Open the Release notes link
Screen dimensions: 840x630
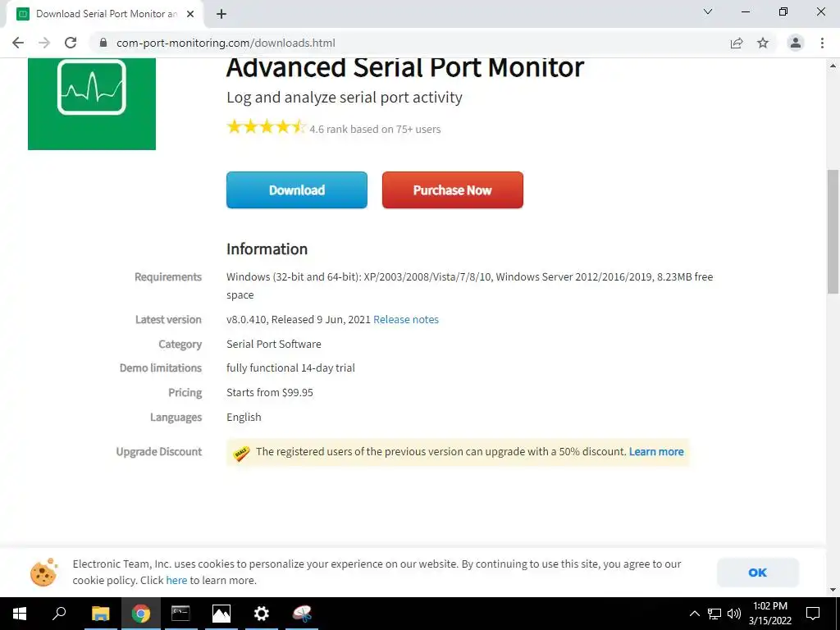pos(406,319)
